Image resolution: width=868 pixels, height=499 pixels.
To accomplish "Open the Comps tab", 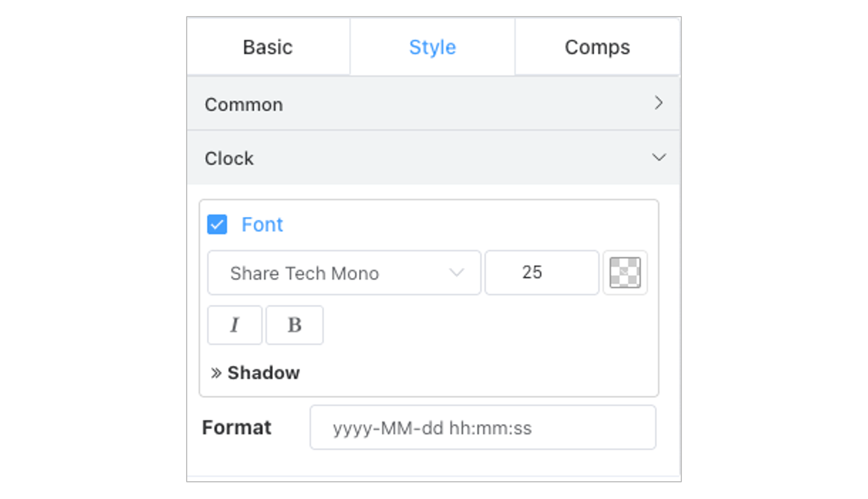I will [x=597, y=47].
